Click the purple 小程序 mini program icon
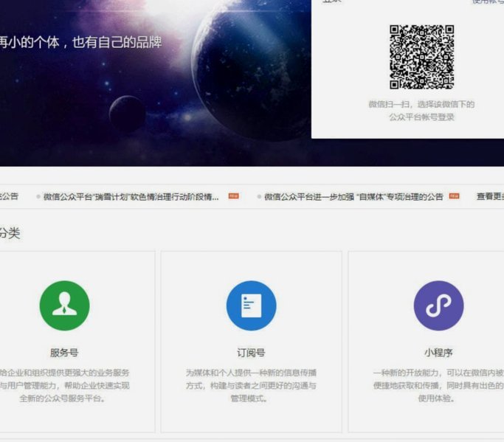504x442 pixels. pyautogui.click(x=438, y=305)
